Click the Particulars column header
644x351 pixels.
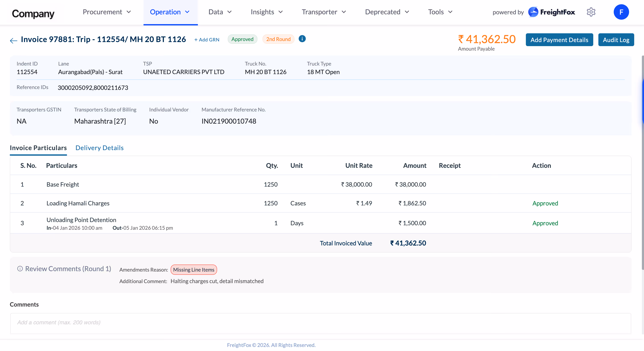61,165
